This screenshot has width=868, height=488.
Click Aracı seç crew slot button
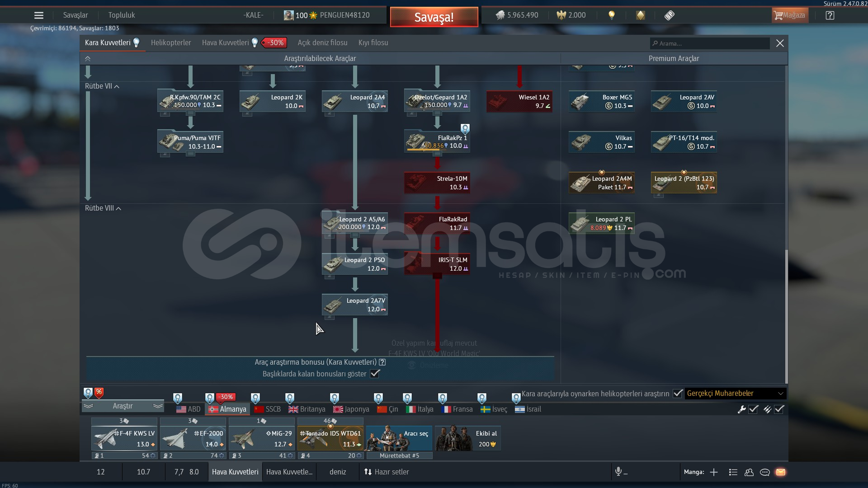pos(399,438)
